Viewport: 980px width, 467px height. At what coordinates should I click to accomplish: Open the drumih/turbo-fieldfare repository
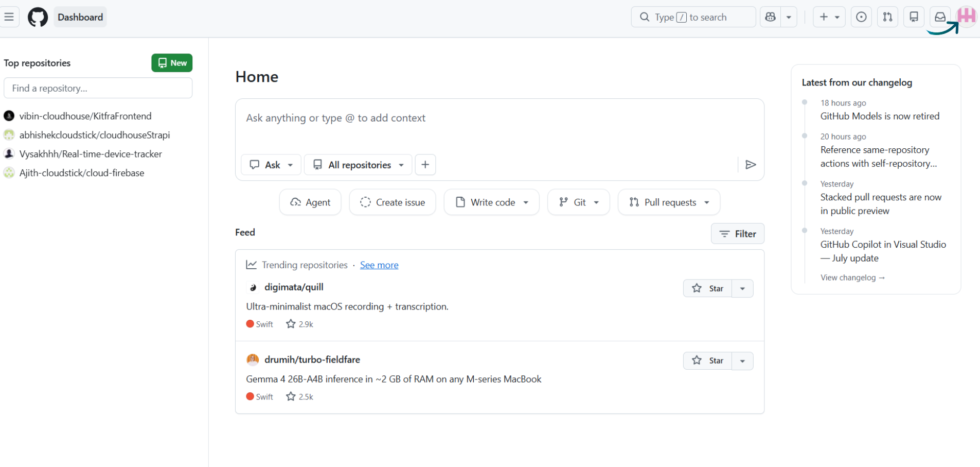[312, 360]
